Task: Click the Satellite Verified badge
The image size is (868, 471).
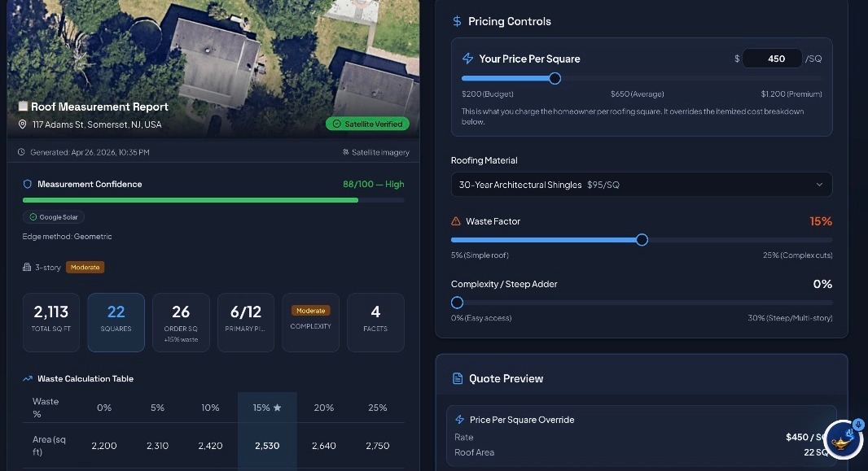Action: (367, 124)
